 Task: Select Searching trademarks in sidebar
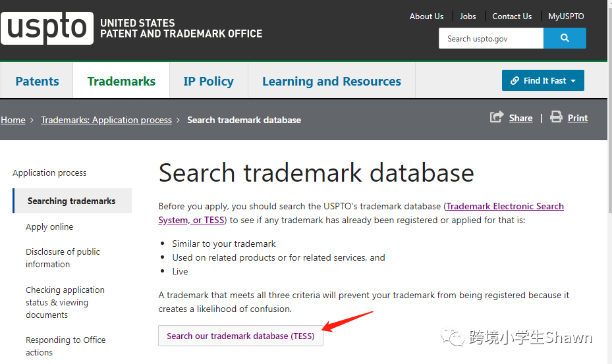[72, 201]
